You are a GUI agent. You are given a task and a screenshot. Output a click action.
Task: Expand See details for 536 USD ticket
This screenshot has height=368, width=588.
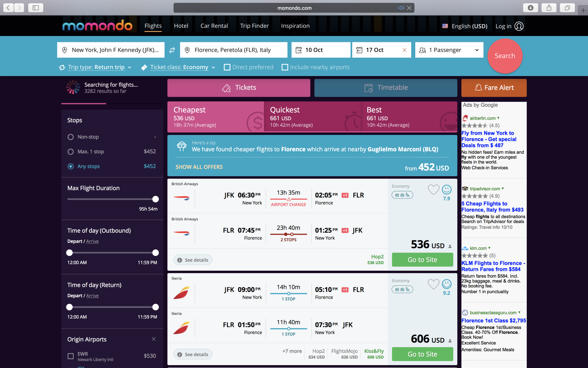click(193, 260)
